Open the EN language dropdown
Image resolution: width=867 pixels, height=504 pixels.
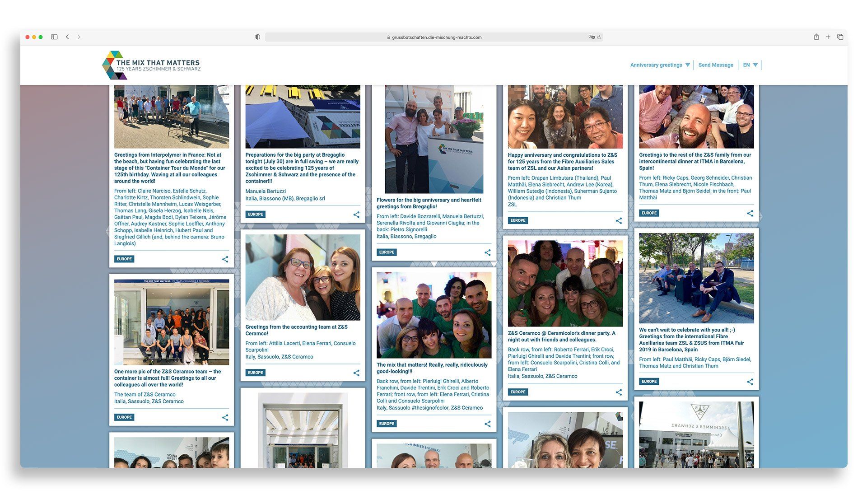[x=750, y=65]
